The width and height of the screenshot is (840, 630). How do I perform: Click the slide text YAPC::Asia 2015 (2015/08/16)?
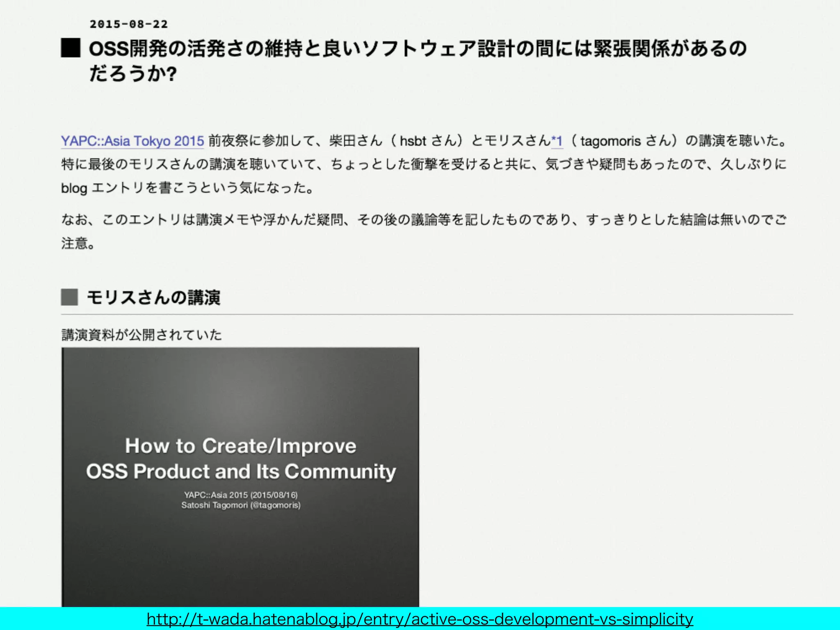[x=241, y=495]
